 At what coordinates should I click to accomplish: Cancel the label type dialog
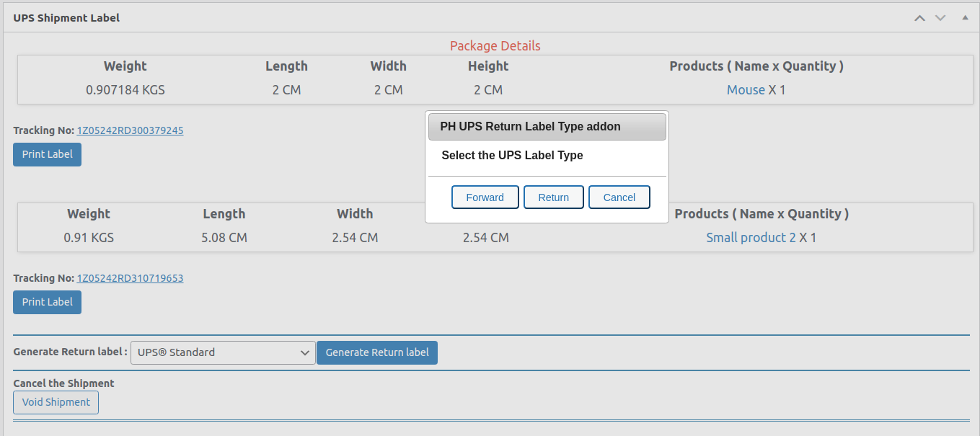coord(619,197)
